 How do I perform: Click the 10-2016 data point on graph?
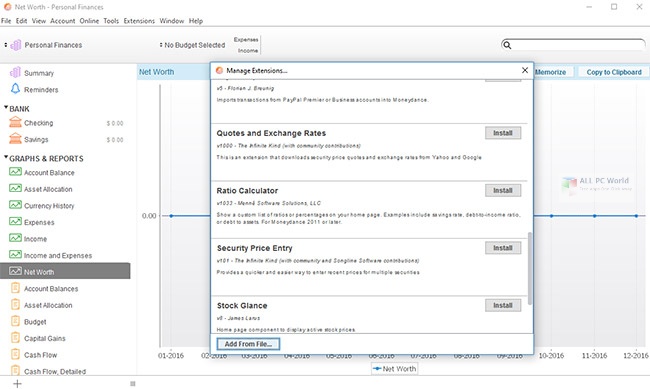551,216
